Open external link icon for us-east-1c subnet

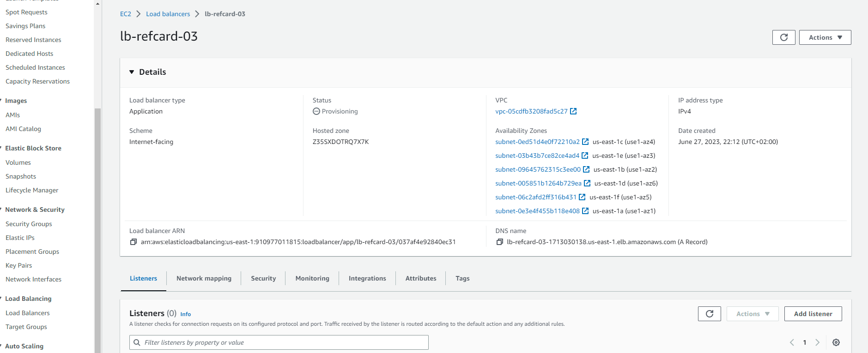pos(585,142)
